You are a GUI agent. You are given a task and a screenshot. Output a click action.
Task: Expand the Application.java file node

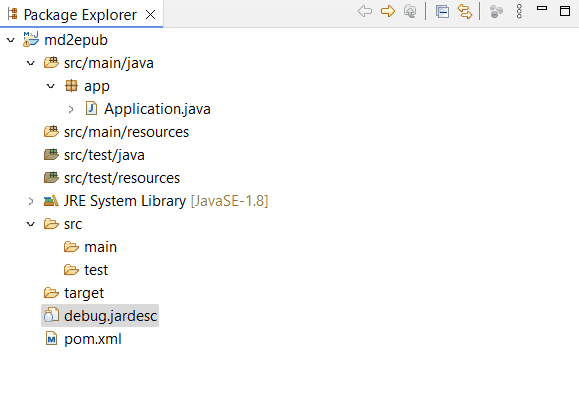[x=71, y=109]
